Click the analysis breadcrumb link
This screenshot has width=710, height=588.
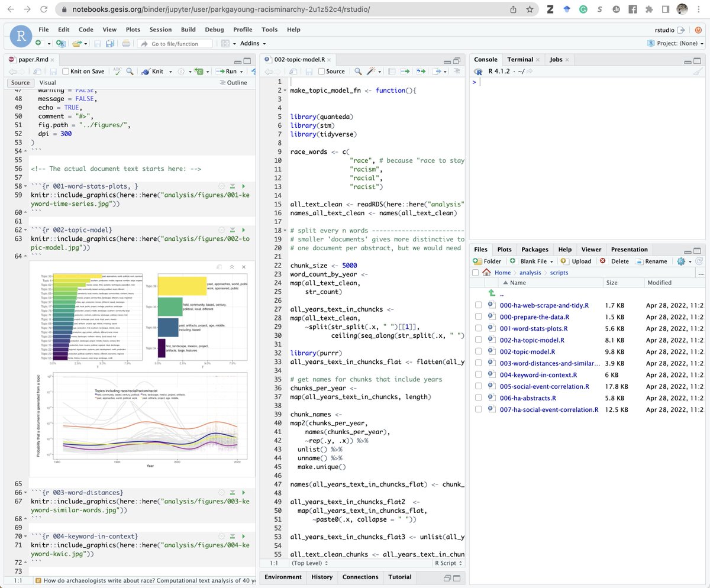(x=530, y=273)
